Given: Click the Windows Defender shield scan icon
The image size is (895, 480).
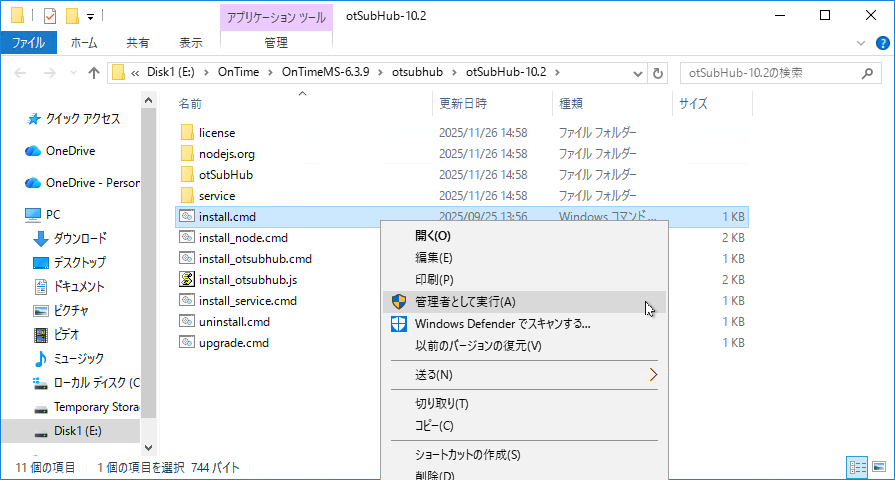Looking at the screenshot, I should [x=398, y=323].
